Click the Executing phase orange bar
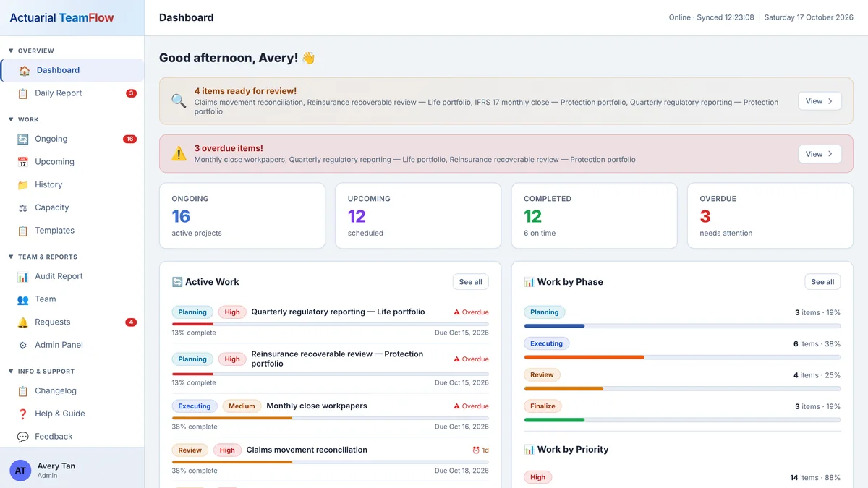Image resolution: width=868 pixels, height=488 pixels. point(584,357)
